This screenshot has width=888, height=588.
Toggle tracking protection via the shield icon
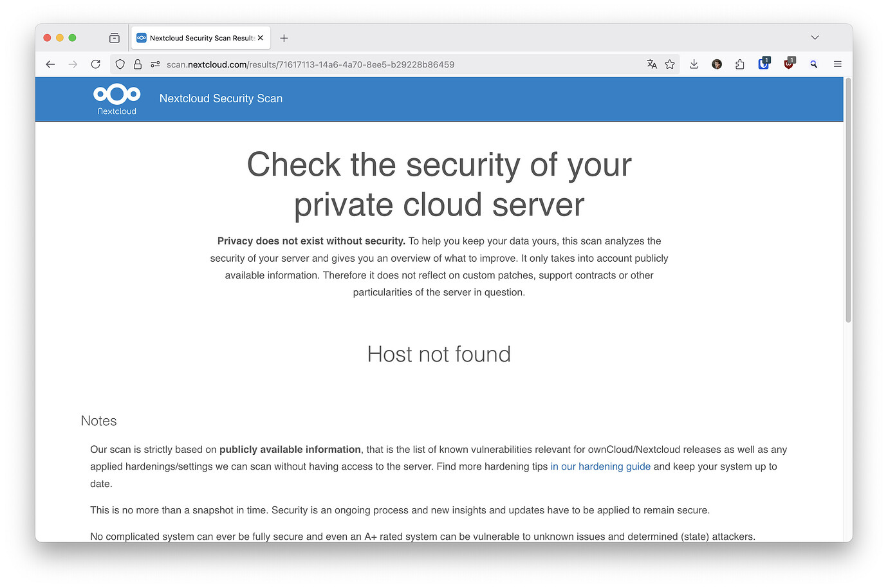coord(120,64)
